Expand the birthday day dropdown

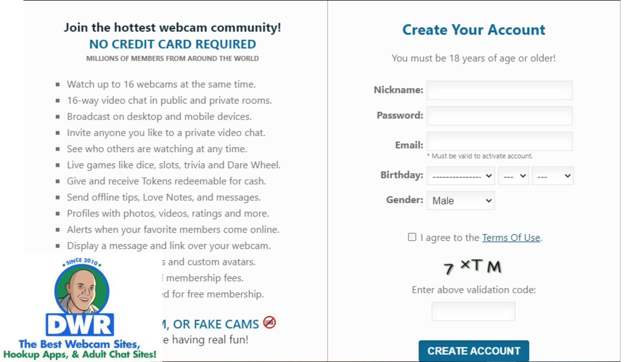[513, 176]
